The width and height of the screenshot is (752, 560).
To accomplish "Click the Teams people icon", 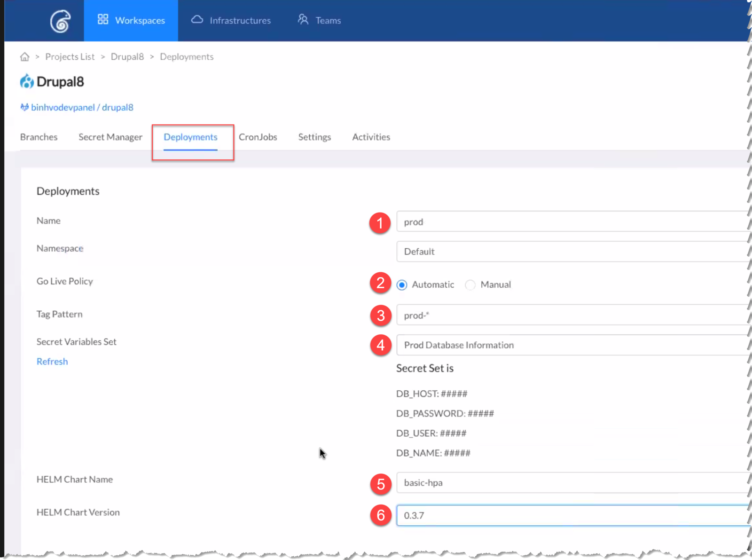I will [x=303, y=20].
